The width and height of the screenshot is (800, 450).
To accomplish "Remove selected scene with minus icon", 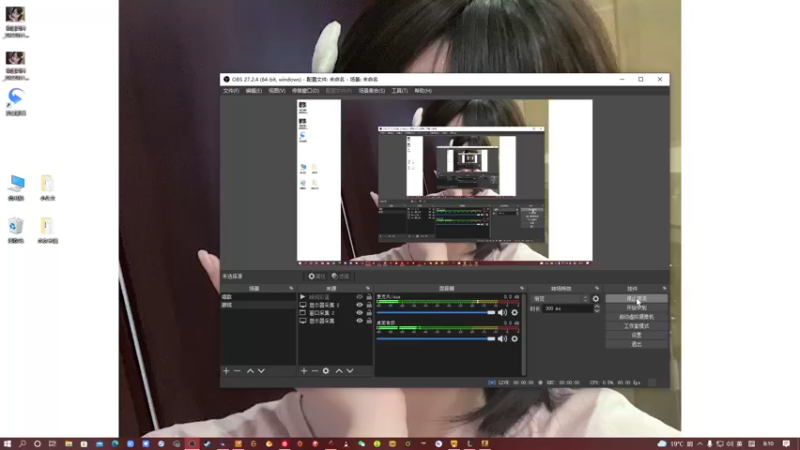I will tap(237, 371).
